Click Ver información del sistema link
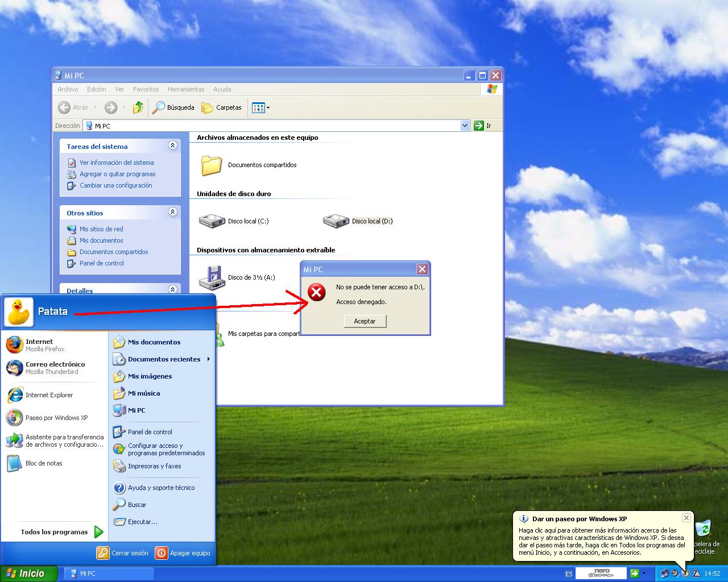This screenshot has height=582, width=728. tap(117, 163)
